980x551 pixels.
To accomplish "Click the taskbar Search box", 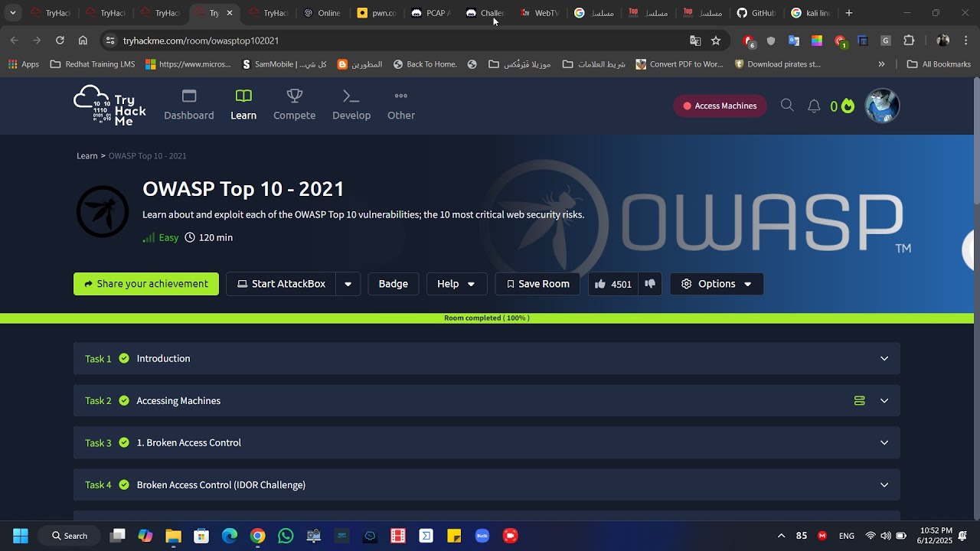I will tap(70, 536).
